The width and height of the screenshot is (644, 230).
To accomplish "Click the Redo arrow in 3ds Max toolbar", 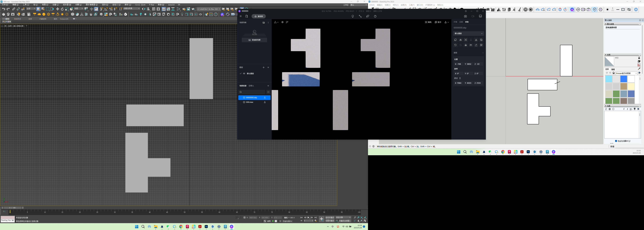I will click(8, 9).
